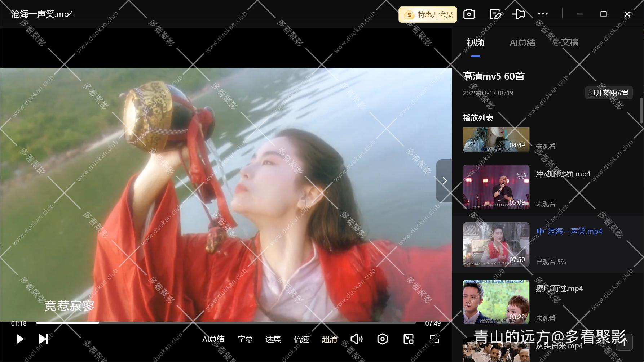Open the more options (...) menu

[x=543, y=14]
